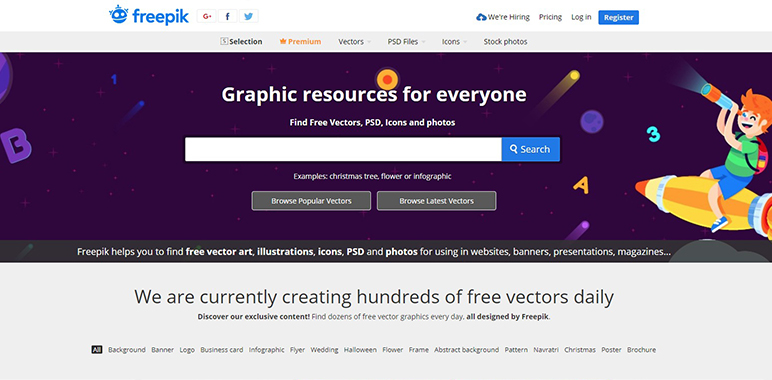Click the Selection S icon
The height and width of the screenshot is (380, 772).
(224, 41)
